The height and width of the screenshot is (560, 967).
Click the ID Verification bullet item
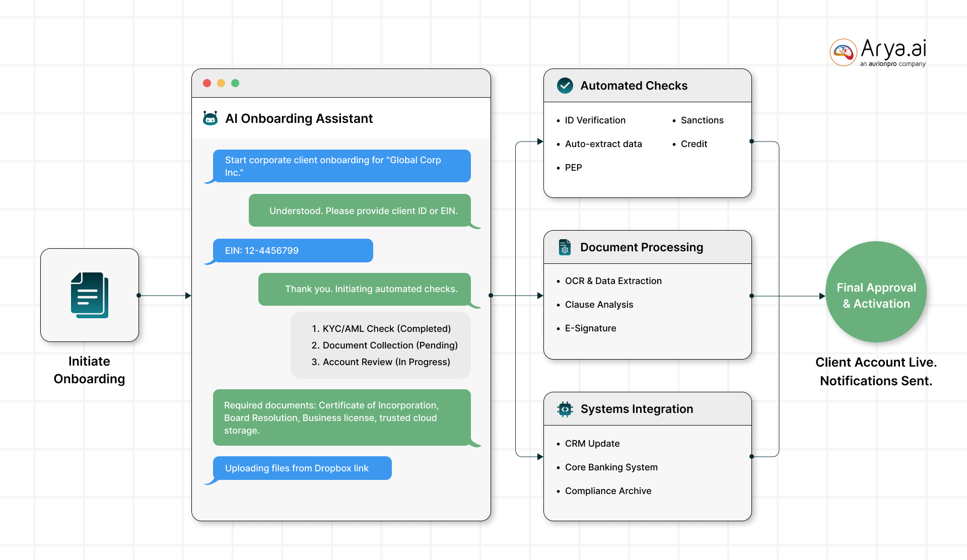point(595,120)
